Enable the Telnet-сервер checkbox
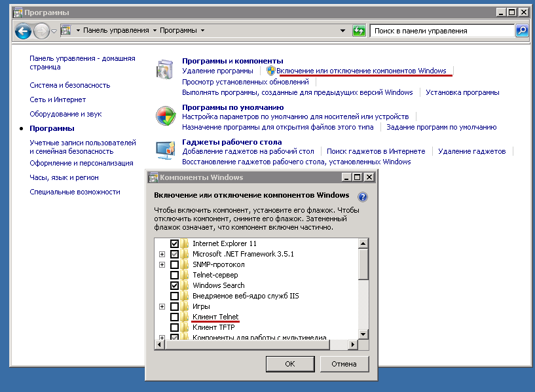The width and height of the screenshot is (535, 392). pos(174,275)
